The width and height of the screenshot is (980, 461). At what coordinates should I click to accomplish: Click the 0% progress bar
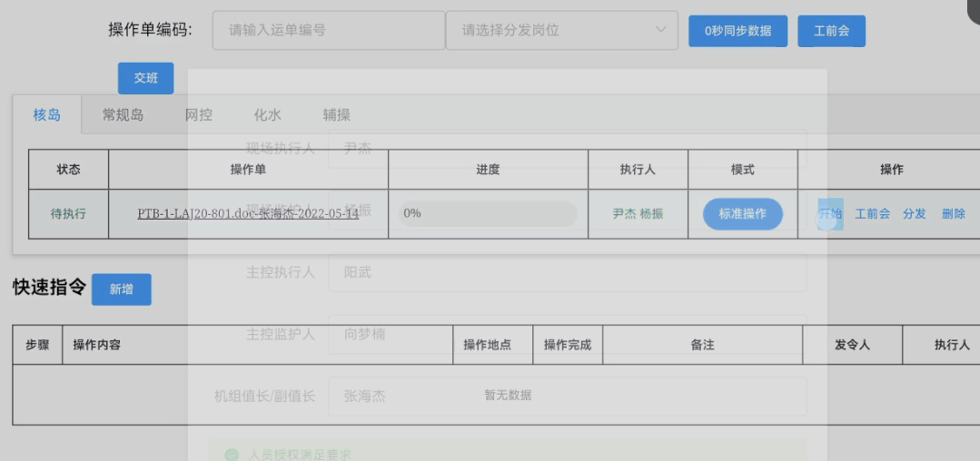488,214
